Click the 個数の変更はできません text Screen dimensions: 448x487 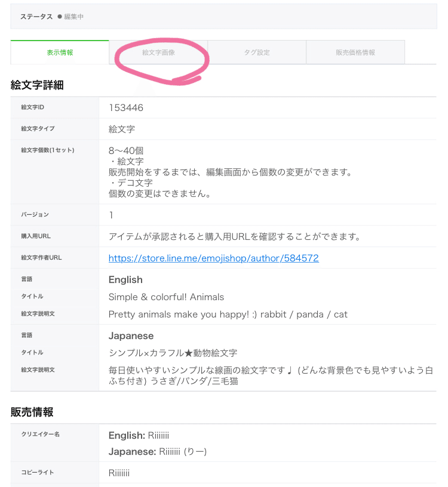click(160, 193)
